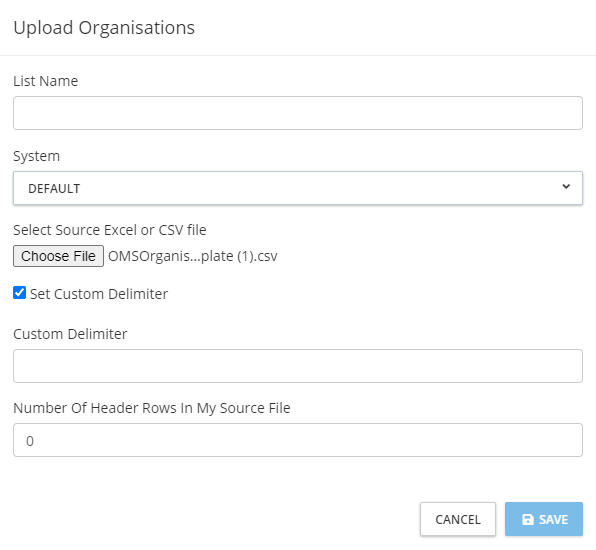The width and height of the screenshot is (596, 550).
Task: Click the Custom Delimiter field label
Action: (x=70, y=334)
